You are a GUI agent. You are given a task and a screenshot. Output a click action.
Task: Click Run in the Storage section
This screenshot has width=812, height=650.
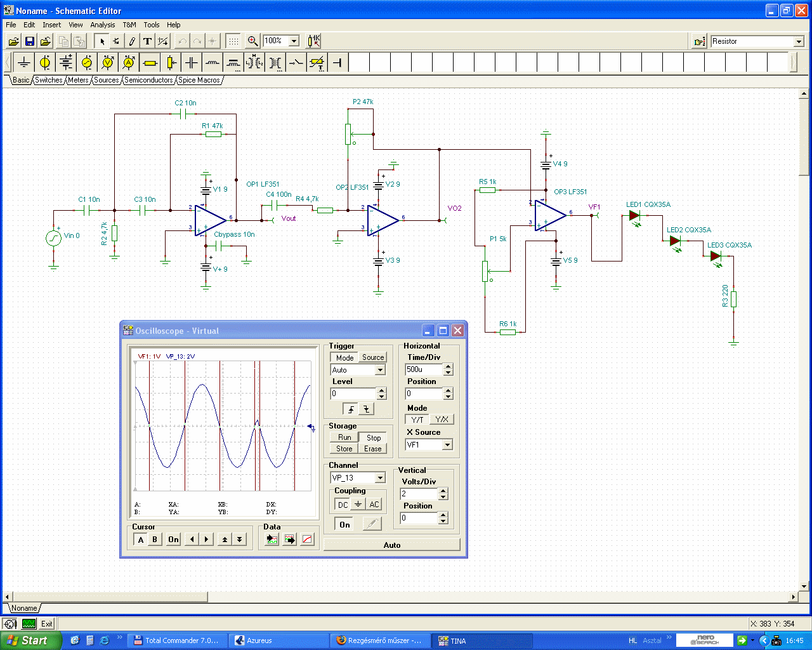tap(344, 437)
